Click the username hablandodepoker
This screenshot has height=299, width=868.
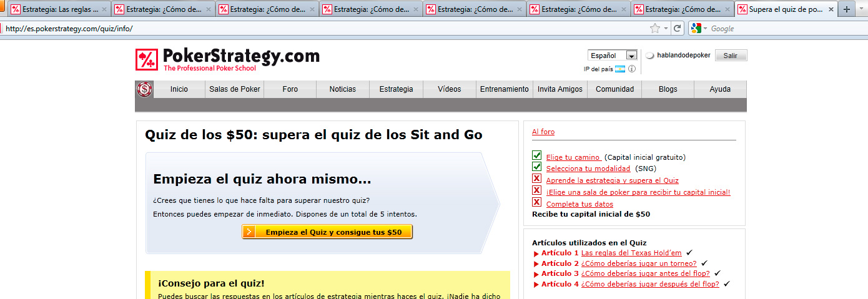[684, 56]
